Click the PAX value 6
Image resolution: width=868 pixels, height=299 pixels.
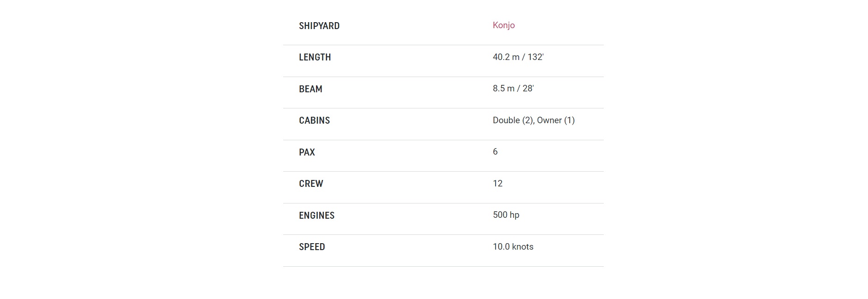495,151
